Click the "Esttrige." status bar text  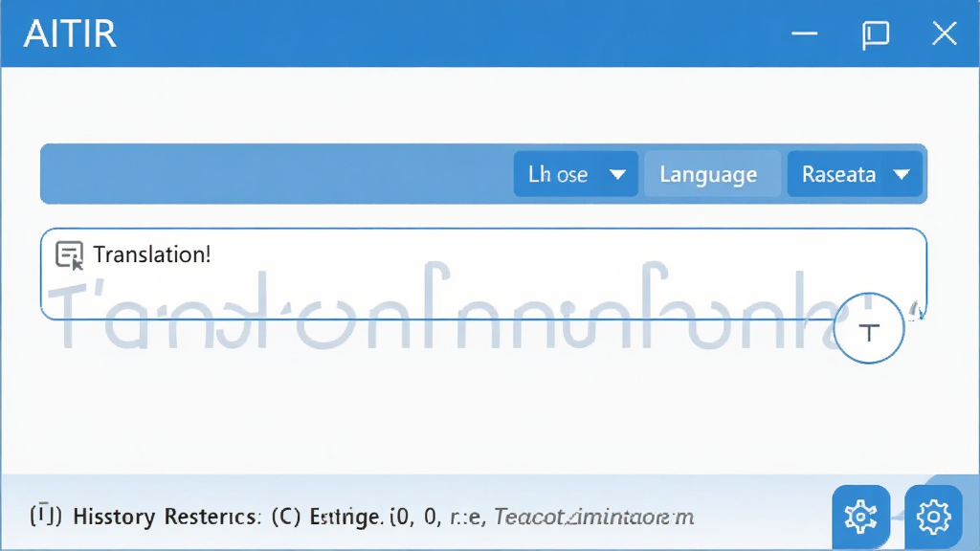pos(346,517)
